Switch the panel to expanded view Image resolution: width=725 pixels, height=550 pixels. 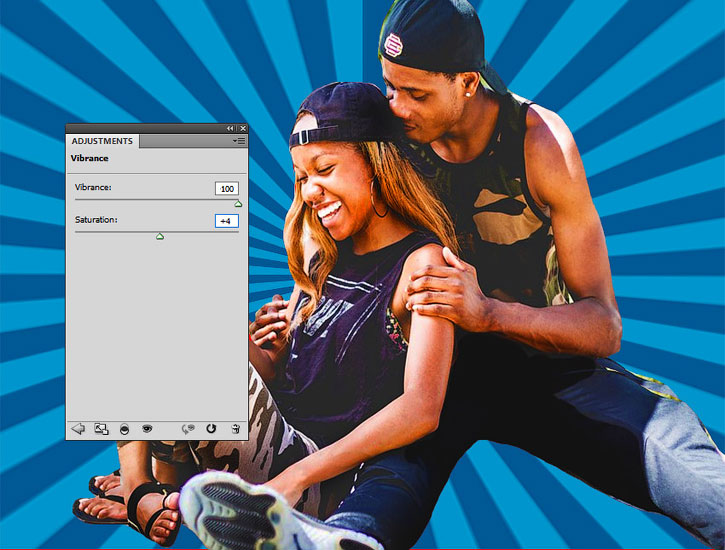point(101,429)
